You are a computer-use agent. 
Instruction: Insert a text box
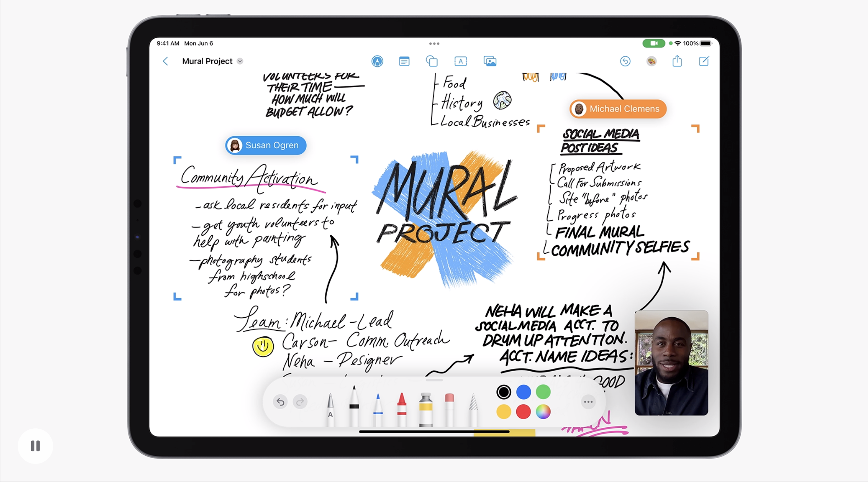tap(461, 61)
